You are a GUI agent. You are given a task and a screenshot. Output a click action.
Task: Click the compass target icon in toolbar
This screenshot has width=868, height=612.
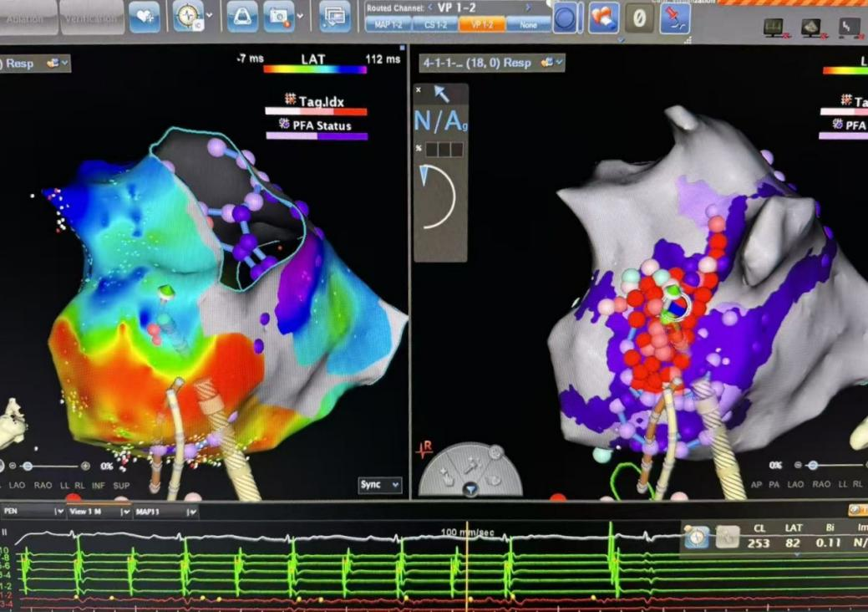tap(187, 16)
